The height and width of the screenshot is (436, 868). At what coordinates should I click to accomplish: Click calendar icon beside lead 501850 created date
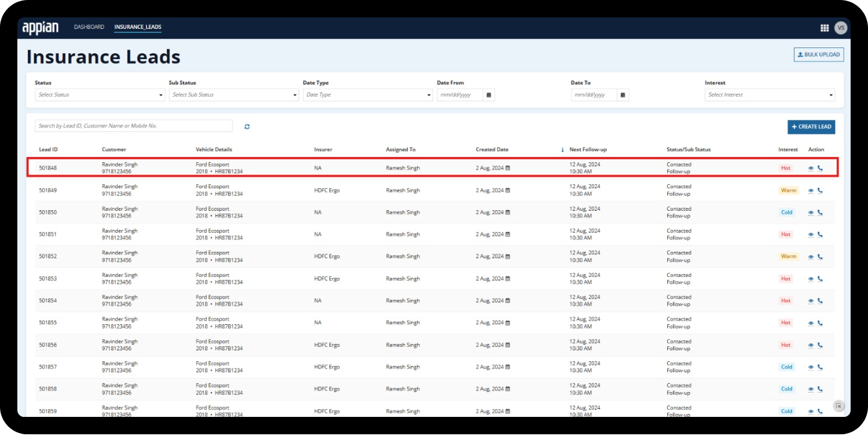pos(508,212)
